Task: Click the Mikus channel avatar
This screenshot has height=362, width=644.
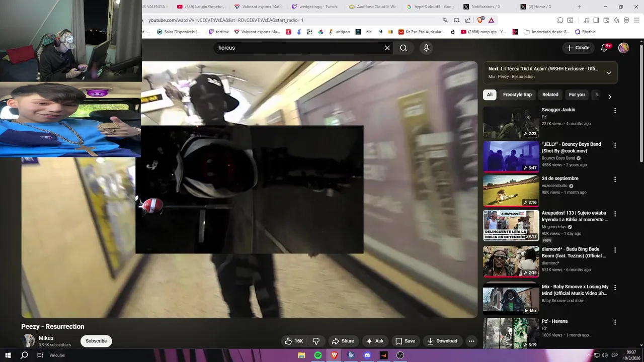Action: point(28,341)
